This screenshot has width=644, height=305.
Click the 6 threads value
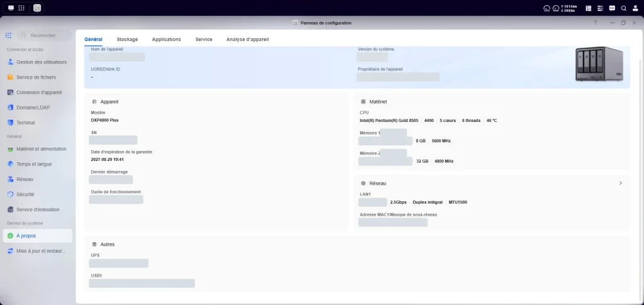[x=471, y=121]
